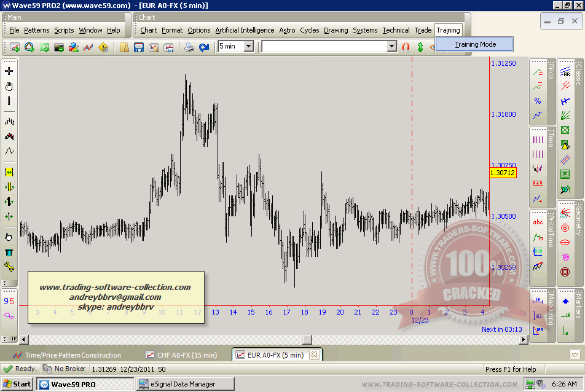This screenshot has width=585, height=392.
Task: Select the percent tool in Price panel
Action: click(538, 101)
